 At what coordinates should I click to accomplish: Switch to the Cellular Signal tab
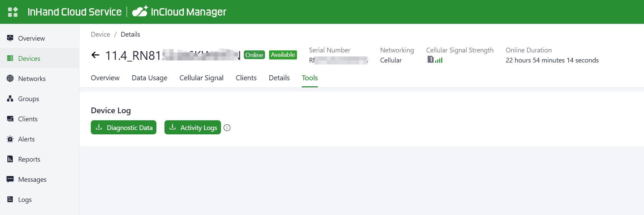click(201, 78)
